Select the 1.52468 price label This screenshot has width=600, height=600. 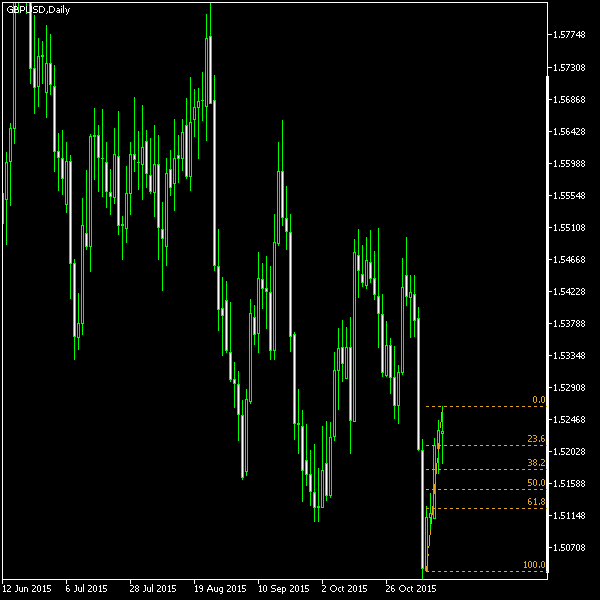point(569,420)
